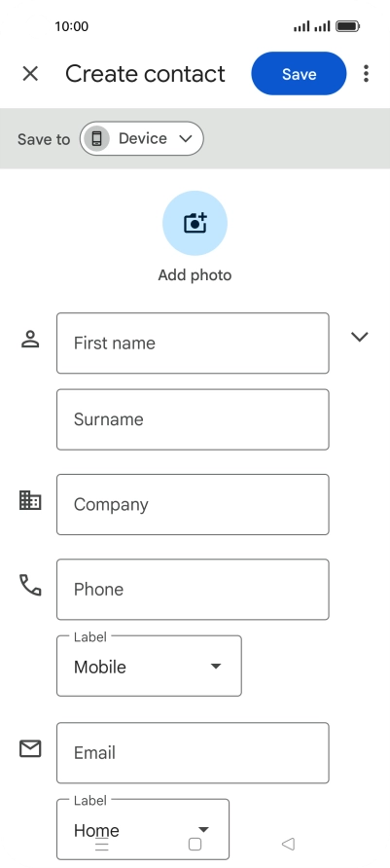Image resolution: width=390 pixels, height=868 pixels.
Task: Expand more name fields chevron
Action: pyautogui.click(x=360, y=337)
